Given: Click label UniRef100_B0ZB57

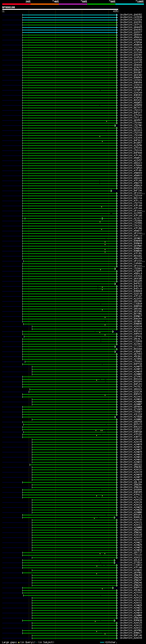Looking at the screenshot, I should pos(131,143).
